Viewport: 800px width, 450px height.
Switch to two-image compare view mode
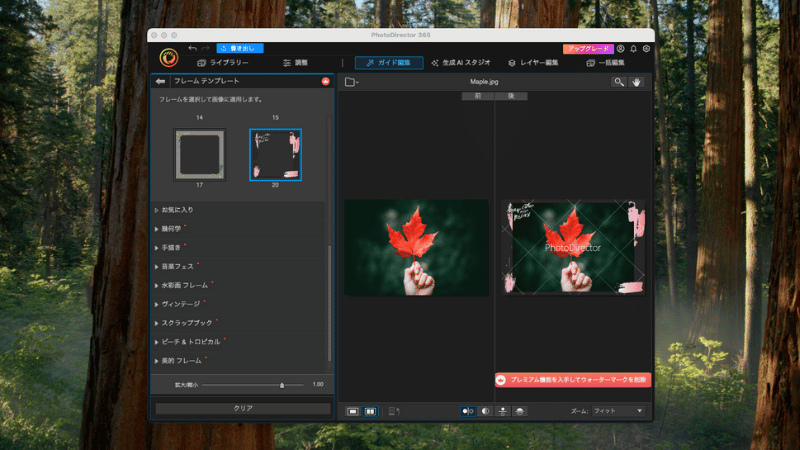click(370, 411)
